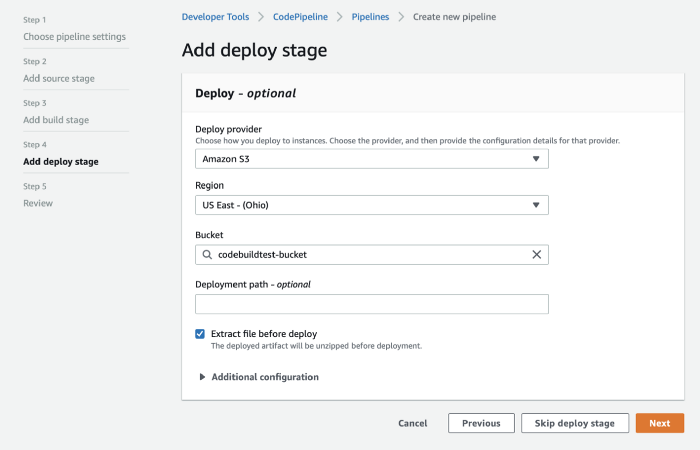Click the Deploy - optional panel title

click(x=246, y=93)
